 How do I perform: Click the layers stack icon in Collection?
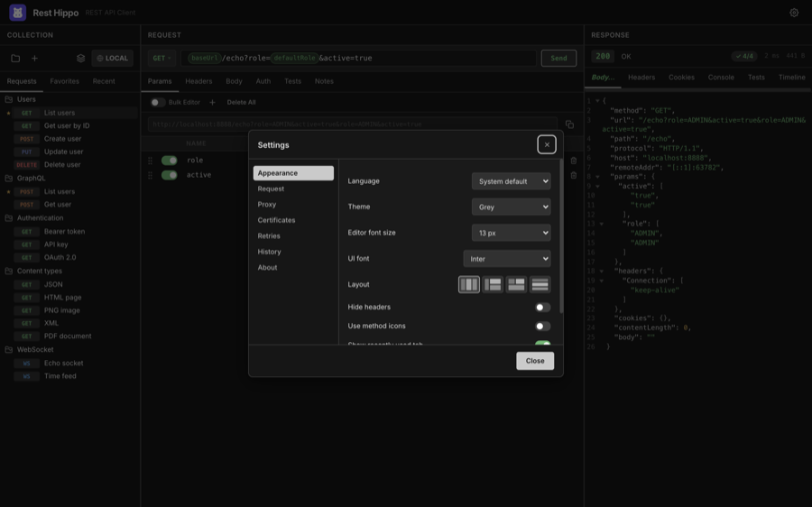coord(81,58)
